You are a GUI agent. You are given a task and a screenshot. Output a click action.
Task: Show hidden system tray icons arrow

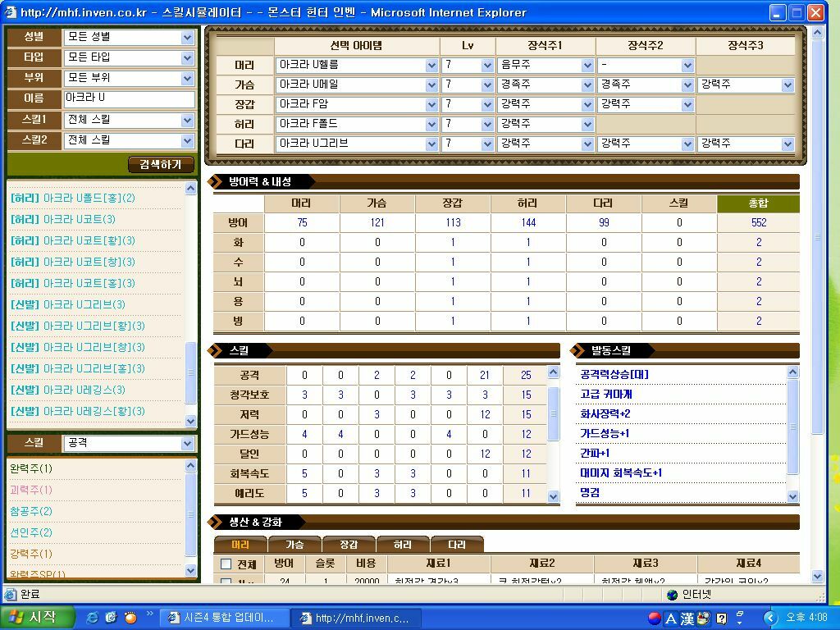tap(769, 618)
